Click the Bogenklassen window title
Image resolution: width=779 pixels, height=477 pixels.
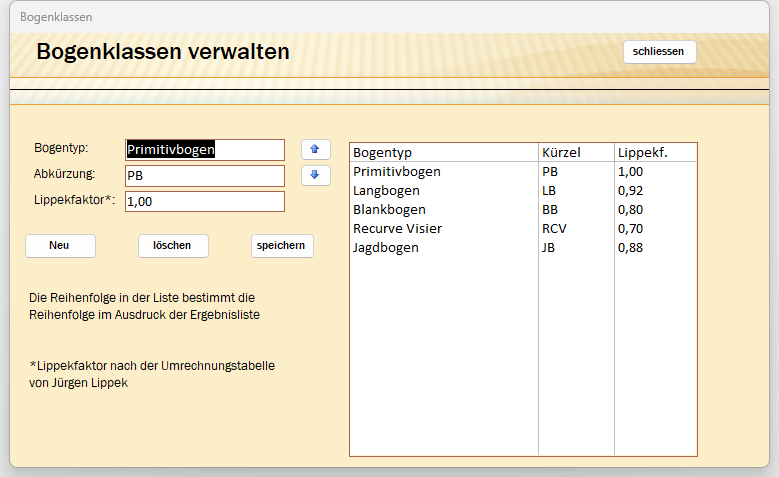tap(56, 17)
